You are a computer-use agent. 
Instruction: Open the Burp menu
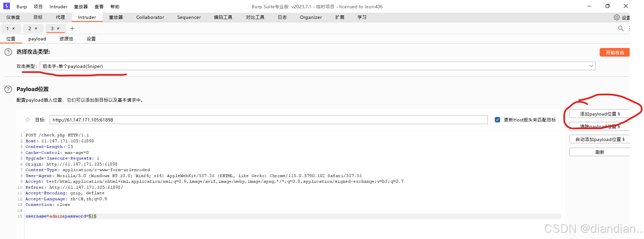click(21, 7)
